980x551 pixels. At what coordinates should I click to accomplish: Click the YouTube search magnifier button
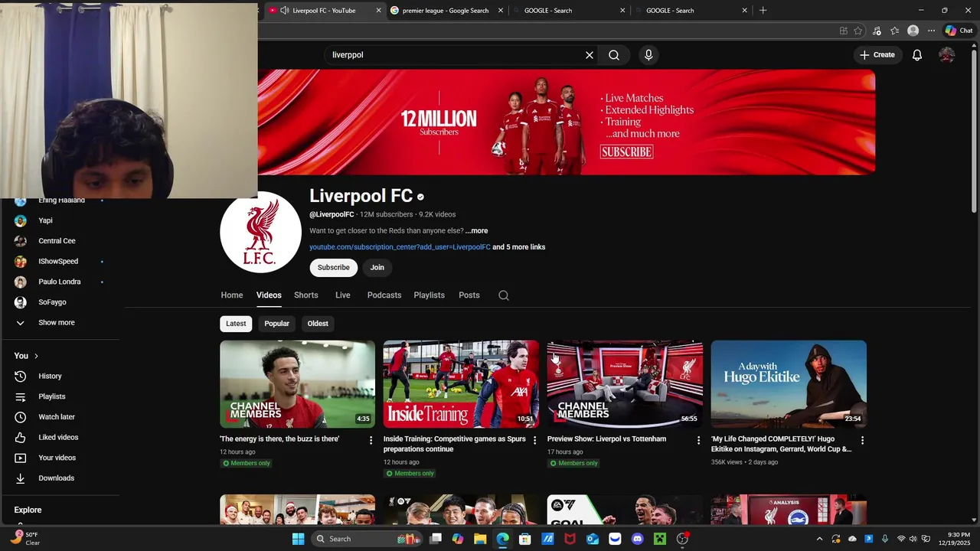(x=614, y=55)
